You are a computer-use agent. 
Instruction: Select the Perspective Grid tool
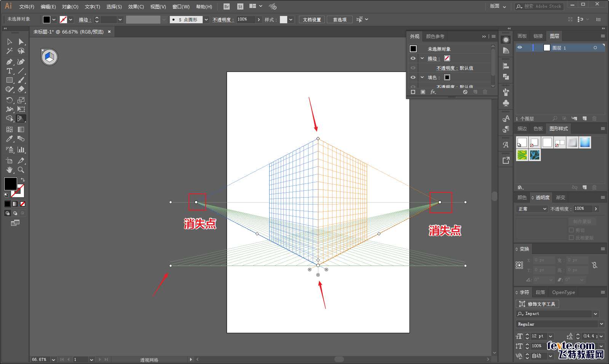pyautogui.click(x=21, y=118)
